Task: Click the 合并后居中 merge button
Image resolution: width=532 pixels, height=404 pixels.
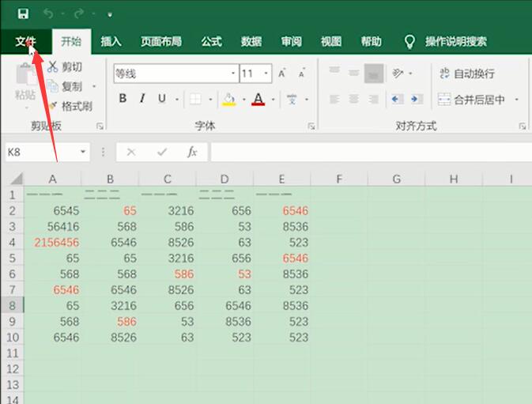Action: click(471, 100)
